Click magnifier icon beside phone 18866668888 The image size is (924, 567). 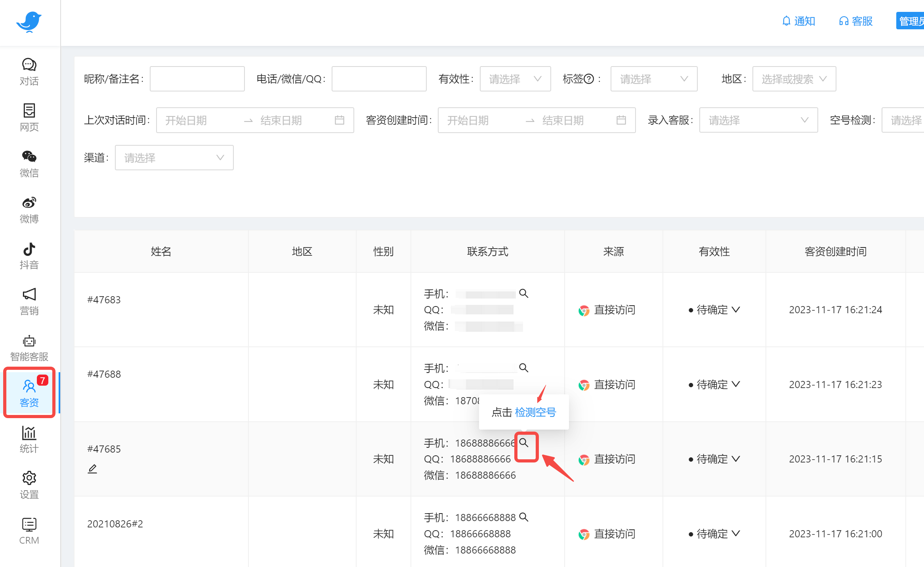524,517
